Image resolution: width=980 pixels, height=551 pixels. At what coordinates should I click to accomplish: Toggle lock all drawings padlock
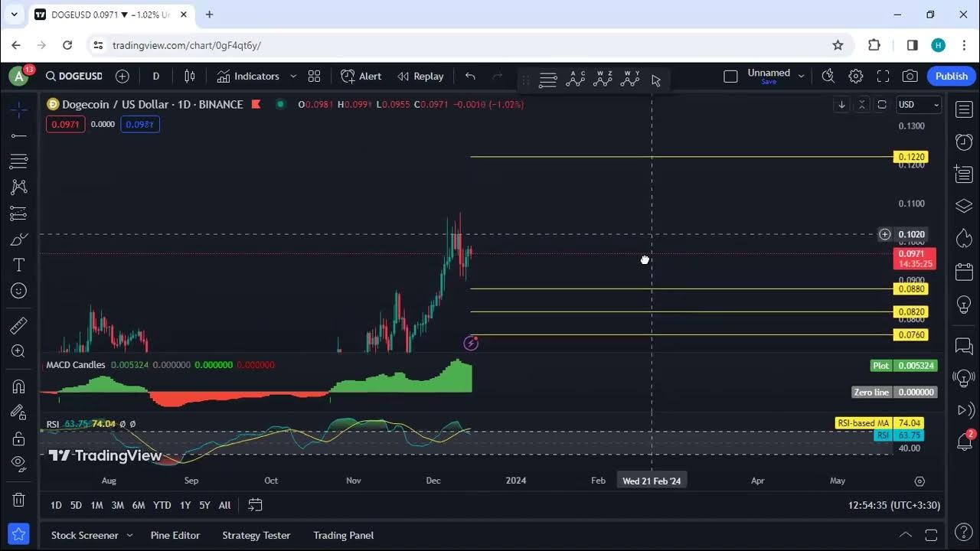(19, 439)
